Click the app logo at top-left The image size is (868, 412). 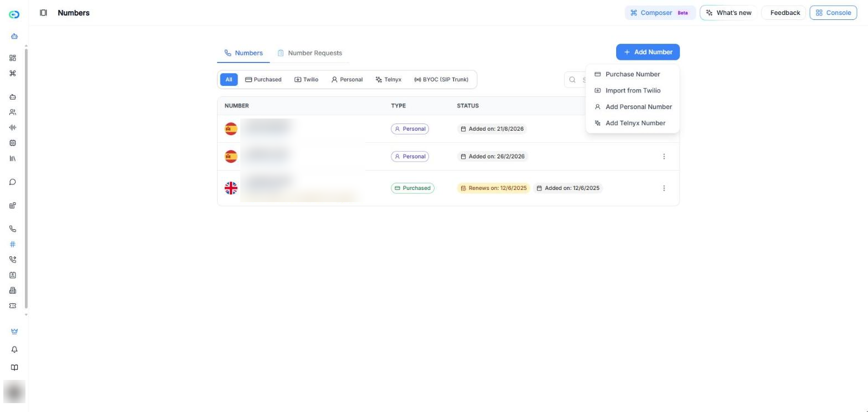coord(14,14)
